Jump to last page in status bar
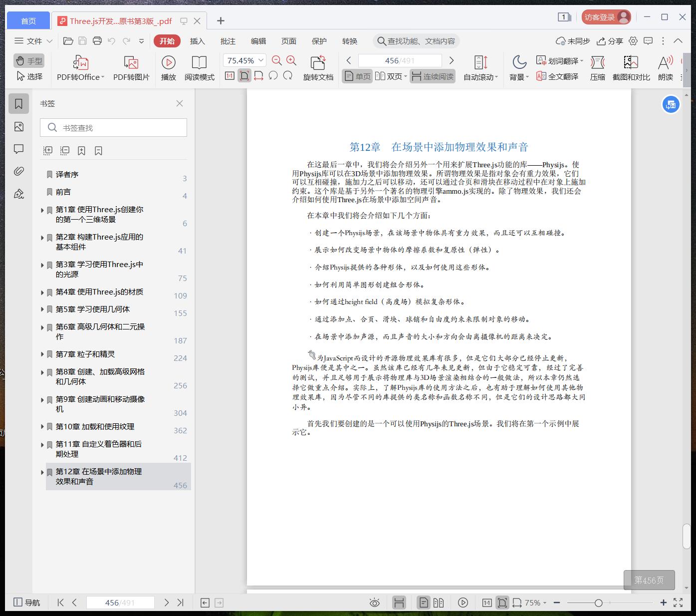 (x=181, y=603)
